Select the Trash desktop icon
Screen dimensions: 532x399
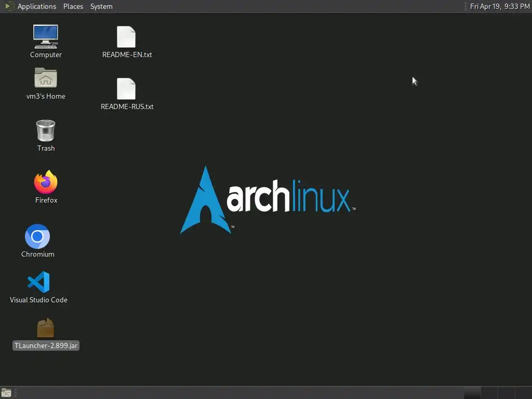point(46,130)
